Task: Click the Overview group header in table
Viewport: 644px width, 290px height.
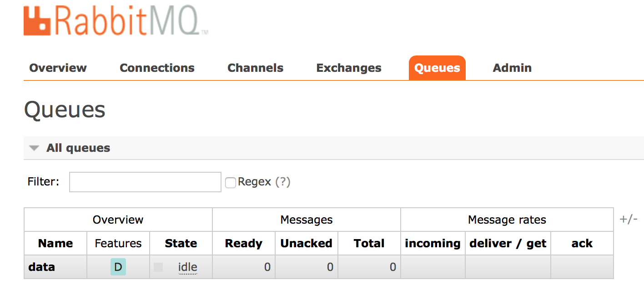Action: 118,220
